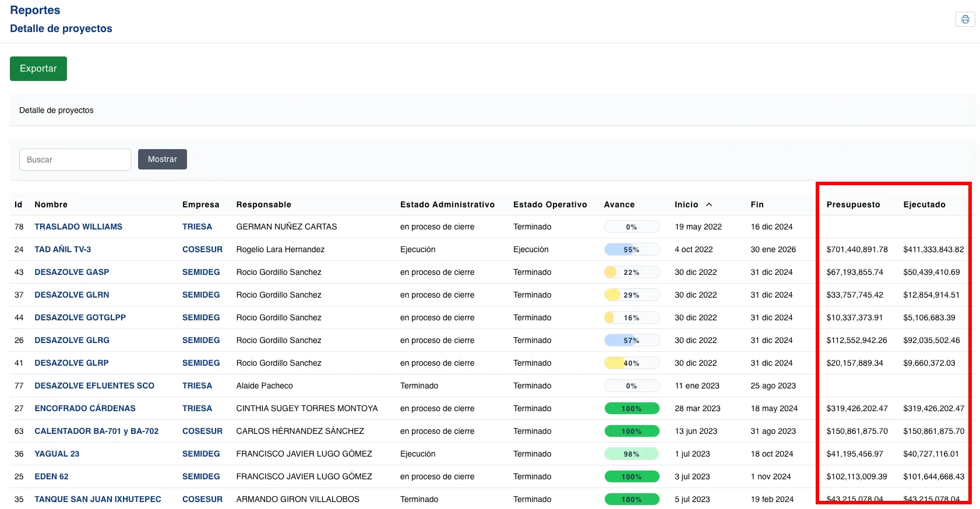Image resolution: width=980 pixels, height=509 pixels.
Task: Click the Inicio sort arrow
Action: point(709,204)
